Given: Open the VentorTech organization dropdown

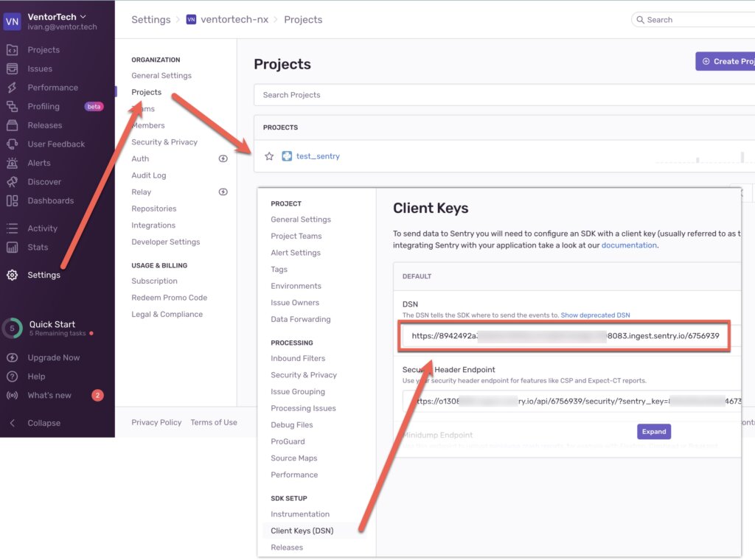Looking at the screenshot, I should [57, 17].
